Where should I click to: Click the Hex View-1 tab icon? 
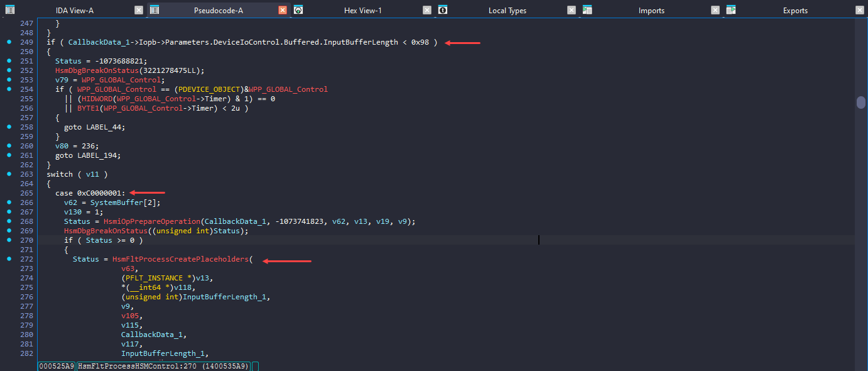(298, 10)
